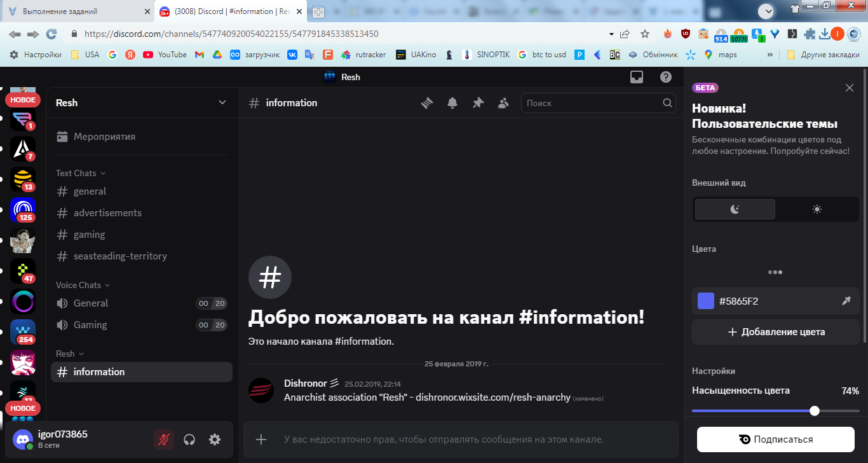Open notification settings bell icon
Viewport: 868px width, 463px height.
coord(452,103)
